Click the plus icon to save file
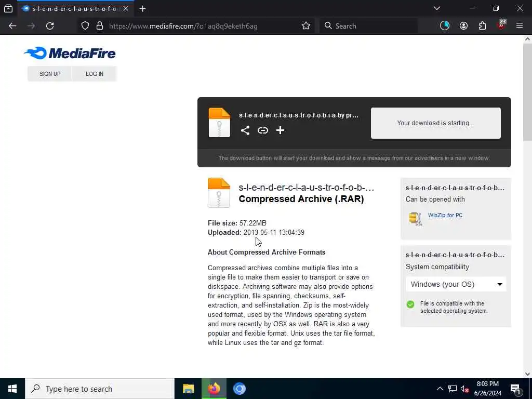 coord(280,130)
